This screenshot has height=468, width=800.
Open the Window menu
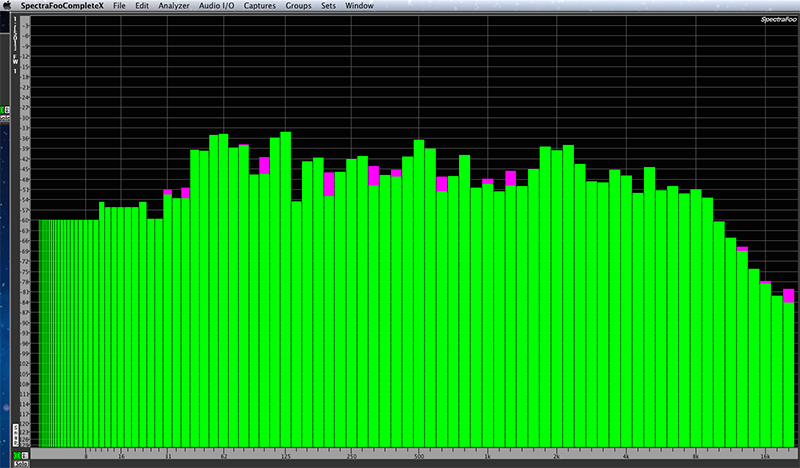[359, 6]
